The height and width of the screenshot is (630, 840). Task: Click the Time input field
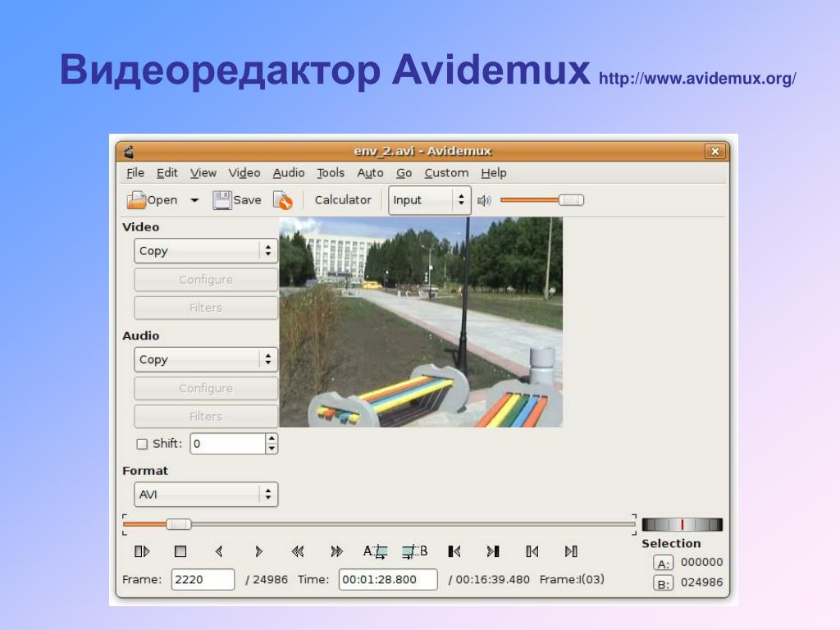(x=388, y=580)
